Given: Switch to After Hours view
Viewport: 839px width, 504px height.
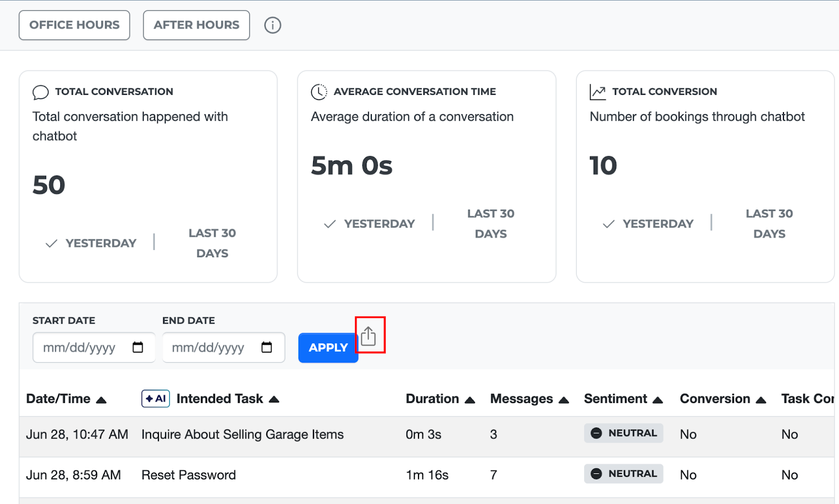Looking at the screenshot, I should tap(196, 25).
